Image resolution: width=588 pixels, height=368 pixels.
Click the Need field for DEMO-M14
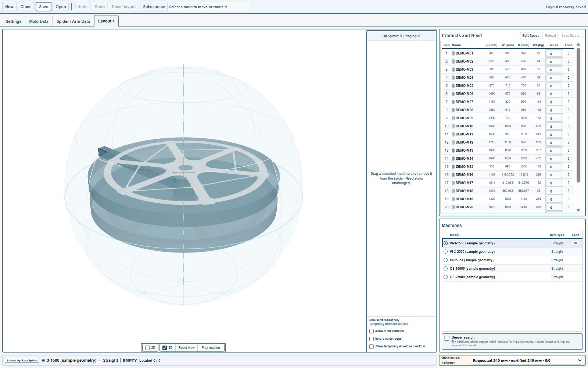554,159
